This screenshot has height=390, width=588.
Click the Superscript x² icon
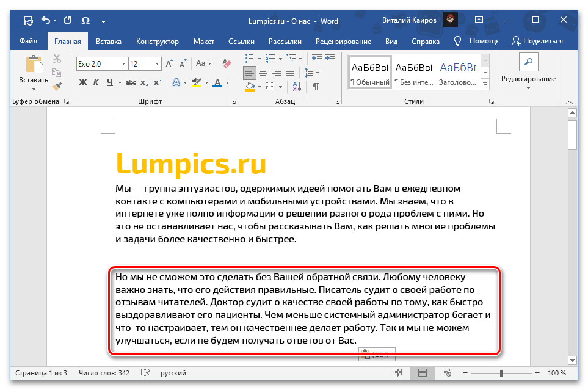(158, 83)
